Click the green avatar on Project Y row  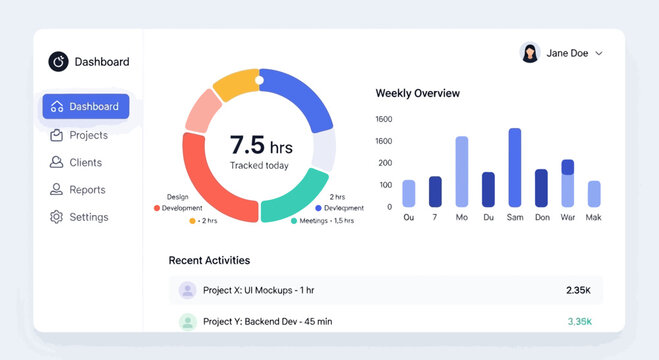187,321
